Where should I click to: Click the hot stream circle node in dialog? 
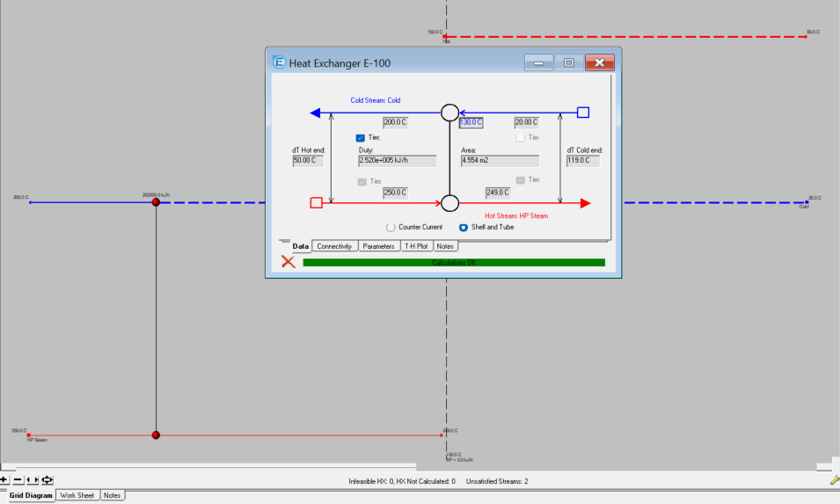coord(450,203)
